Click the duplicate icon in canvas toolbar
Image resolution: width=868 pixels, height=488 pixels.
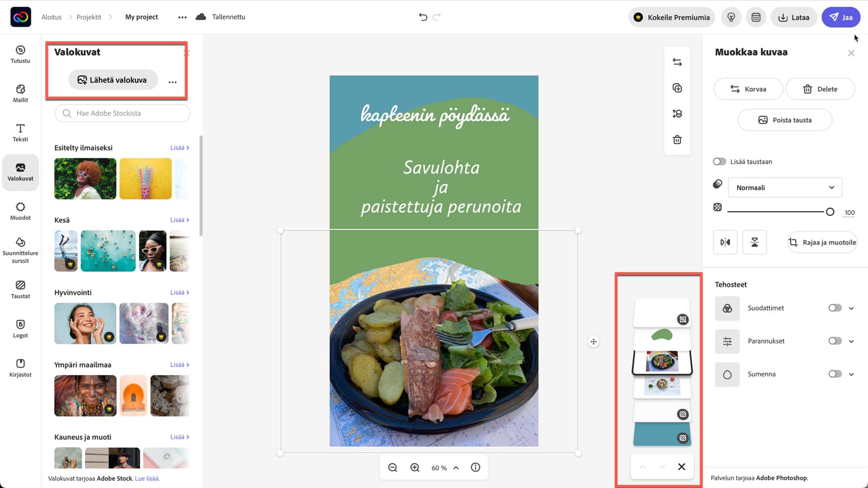(677, 88)
